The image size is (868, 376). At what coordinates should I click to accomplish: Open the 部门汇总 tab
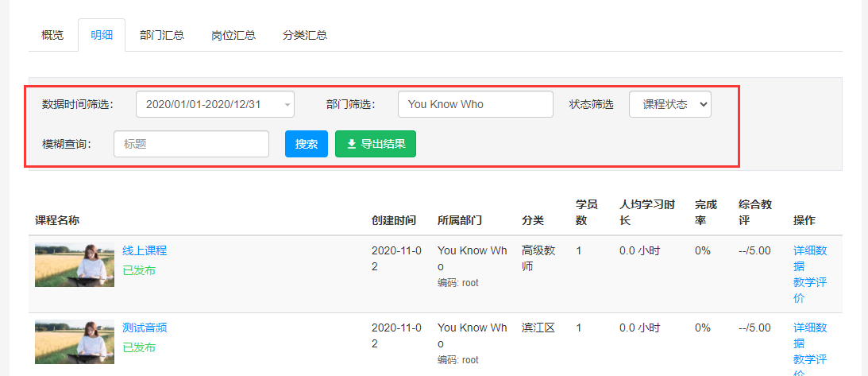tap(162, 36)
